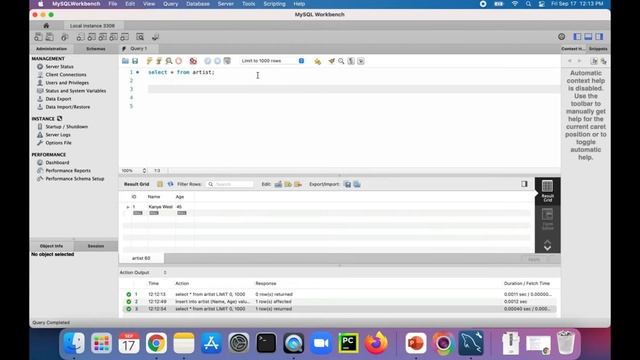Export recordset to external file
Viewport: 640px width, 360px height.
[x=347, y=184]
